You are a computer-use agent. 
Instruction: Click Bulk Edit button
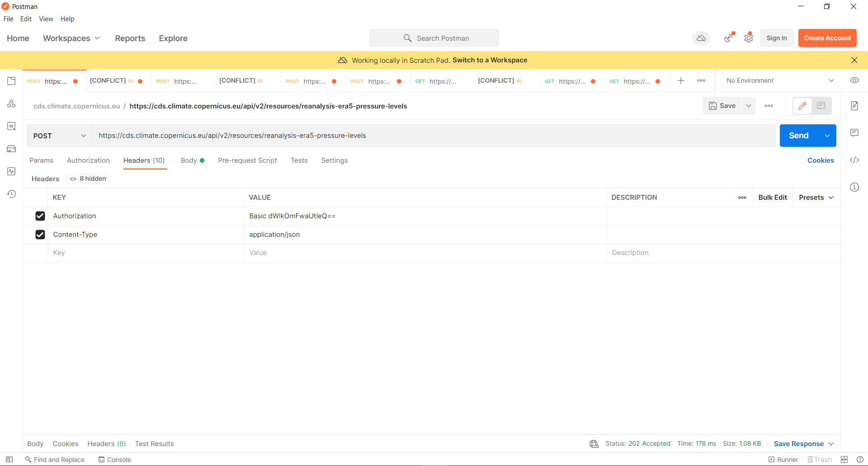[773, 198]
